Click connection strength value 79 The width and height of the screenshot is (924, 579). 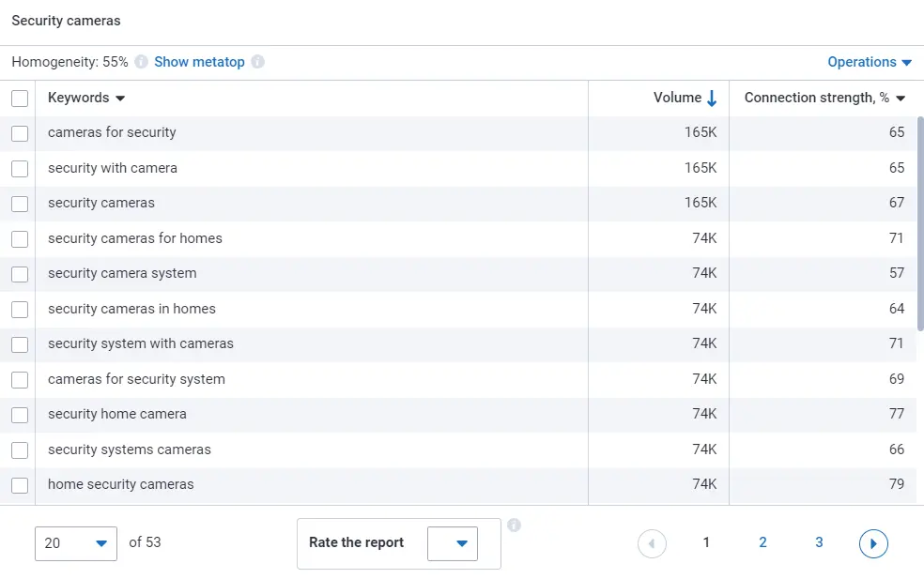(x=897, y=484)
